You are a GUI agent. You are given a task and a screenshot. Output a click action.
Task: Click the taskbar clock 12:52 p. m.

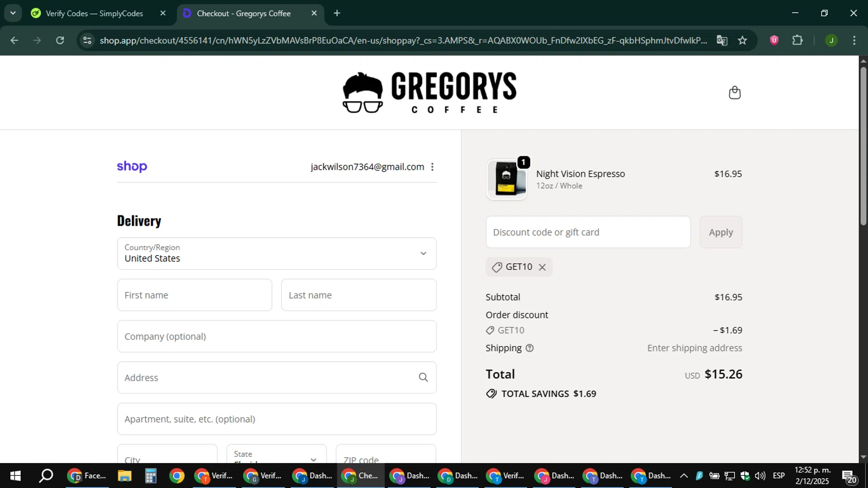coord(812,470)
